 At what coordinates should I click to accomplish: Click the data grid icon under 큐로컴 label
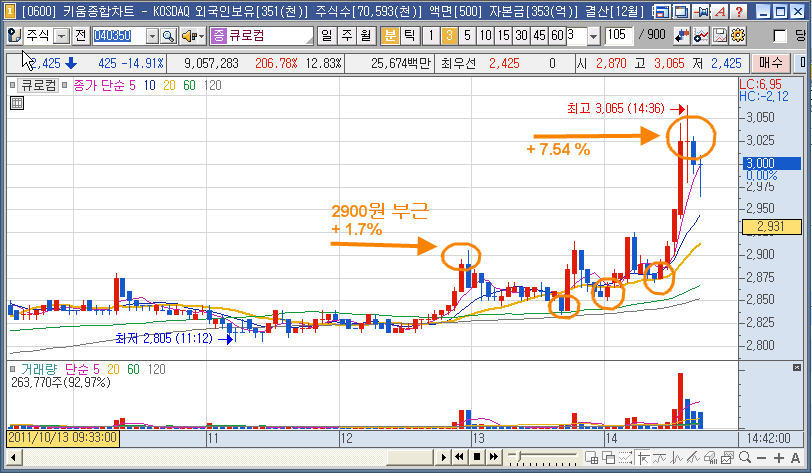(17, 103)
